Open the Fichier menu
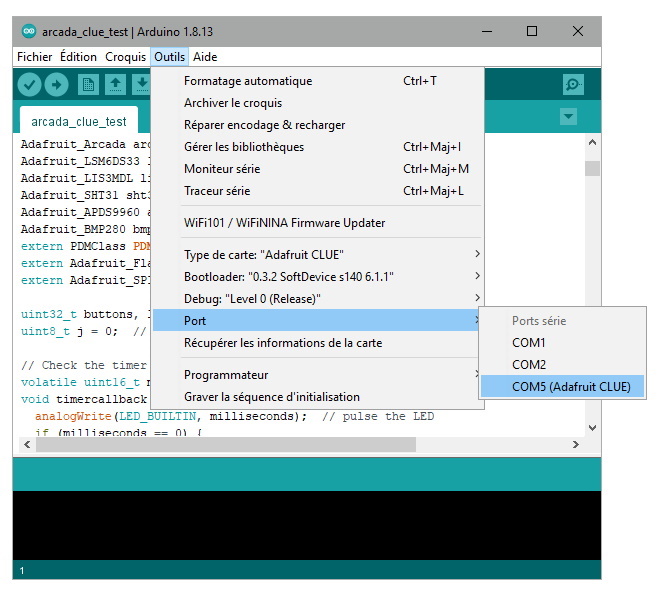Image resolution: width=659 pixels, height=592 pixels. (34, 57)
